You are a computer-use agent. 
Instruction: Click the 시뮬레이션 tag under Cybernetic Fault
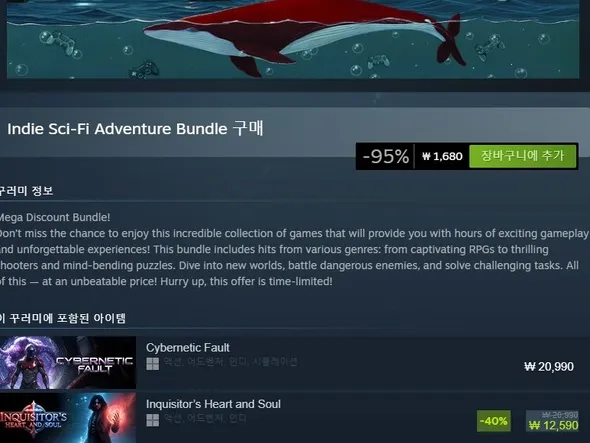pyautogui.click(x=275, y=362)
